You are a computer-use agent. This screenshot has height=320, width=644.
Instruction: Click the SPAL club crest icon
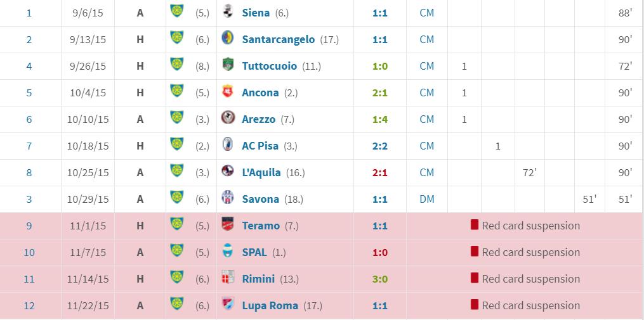click(228, 252)
